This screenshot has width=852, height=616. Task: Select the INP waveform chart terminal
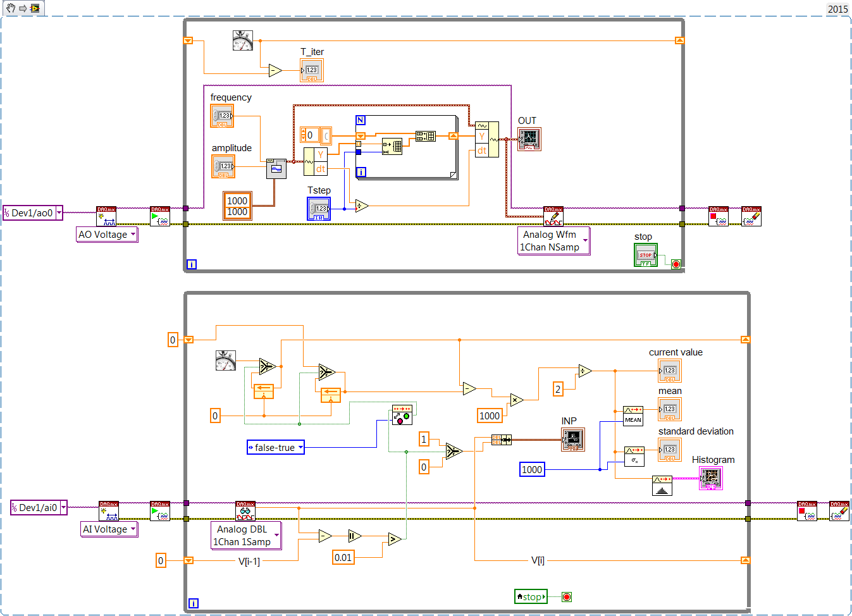pos(573,440)
